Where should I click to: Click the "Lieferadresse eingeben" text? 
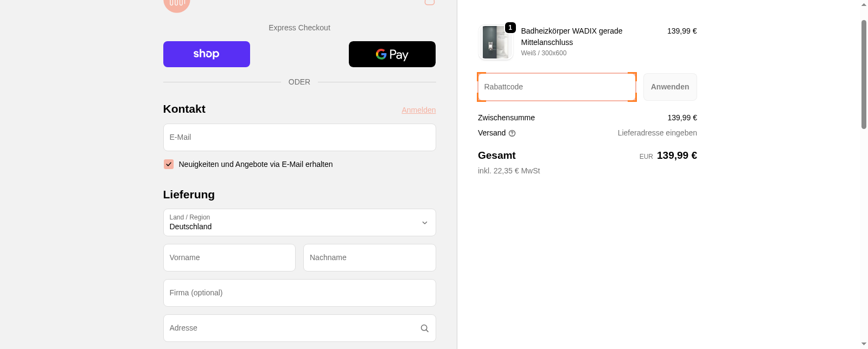coord(658,133)
